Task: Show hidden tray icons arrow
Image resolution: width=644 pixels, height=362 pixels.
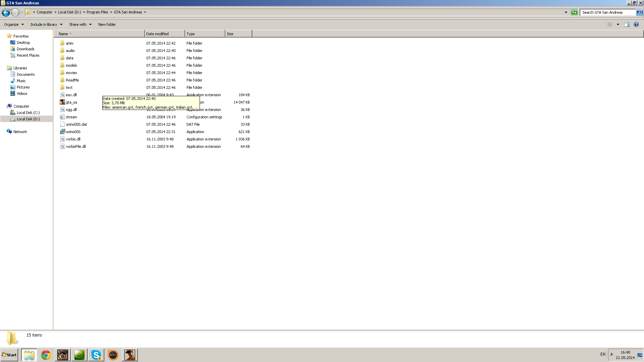Action: pos(611,354)
